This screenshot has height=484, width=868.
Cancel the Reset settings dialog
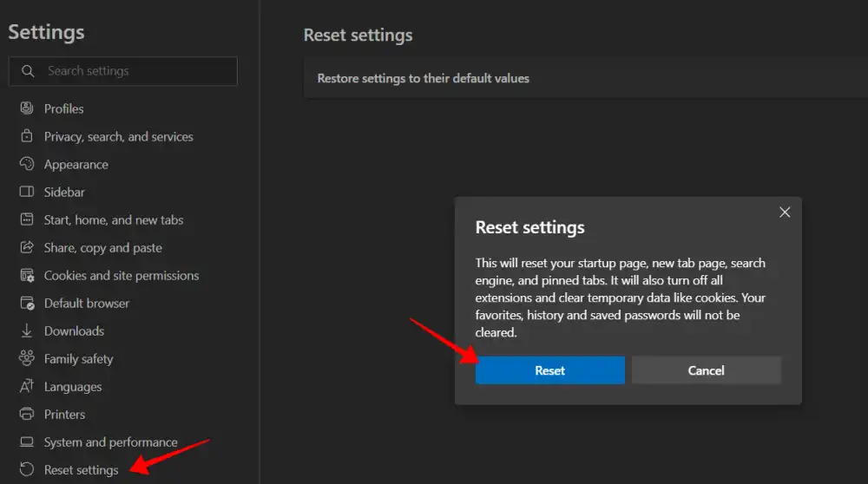[706, 370]
